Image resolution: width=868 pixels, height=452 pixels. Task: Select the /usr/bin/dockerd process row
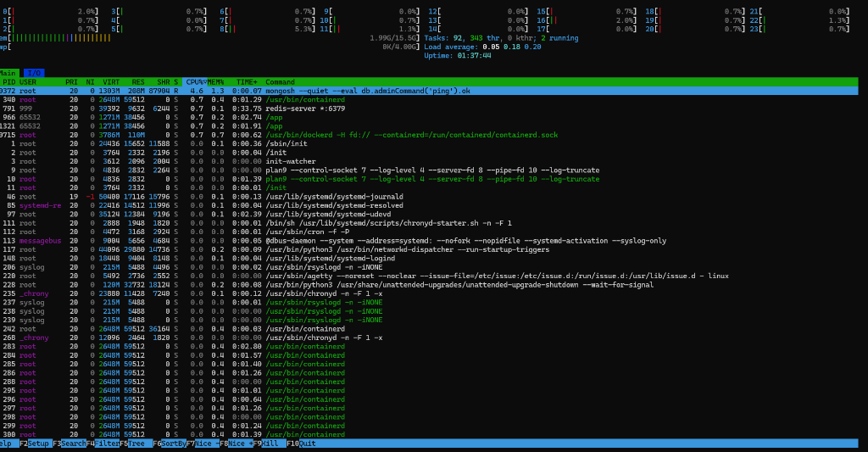(429, 135)
